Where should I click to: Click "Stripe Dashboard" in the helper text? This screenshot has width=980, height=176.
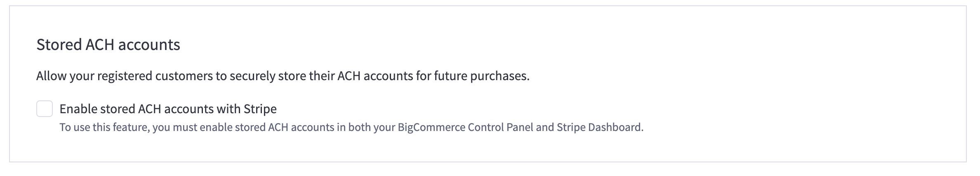pos(599,127)
